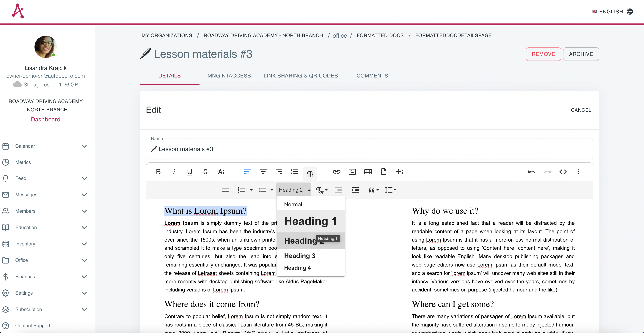Open the Insert Link tool
This screenshot has height=333, width=644.
coord(337,172)
